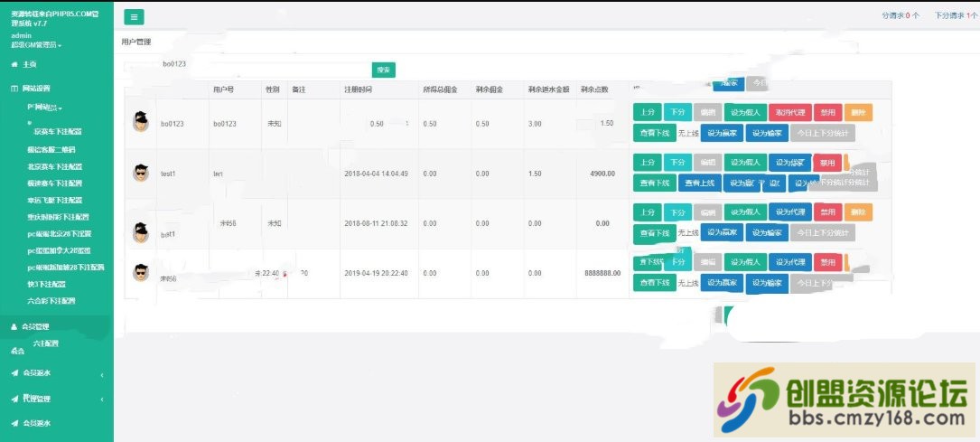This screenshot has width=980, height=442.
Task: Open 重庆时时彩下注配置 page
Action: [58, 217]
